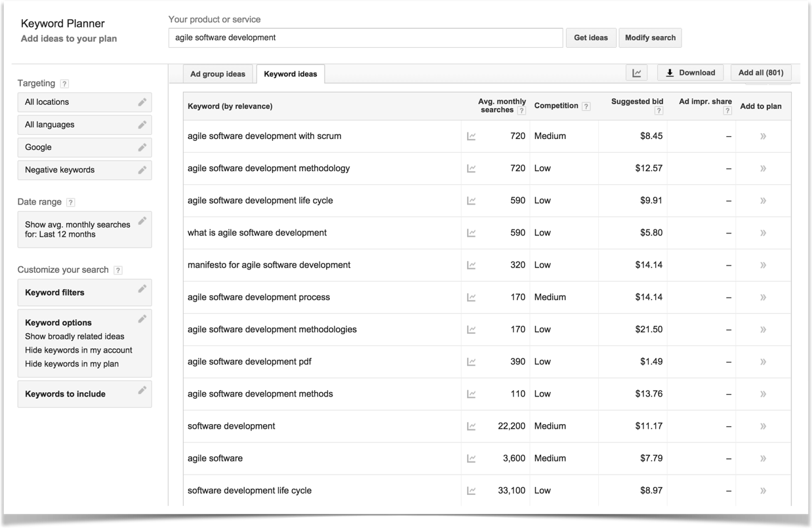View trend graph for 'agile software development with scrum'
The width and height of the screenshot is (812, 529).
471,136
